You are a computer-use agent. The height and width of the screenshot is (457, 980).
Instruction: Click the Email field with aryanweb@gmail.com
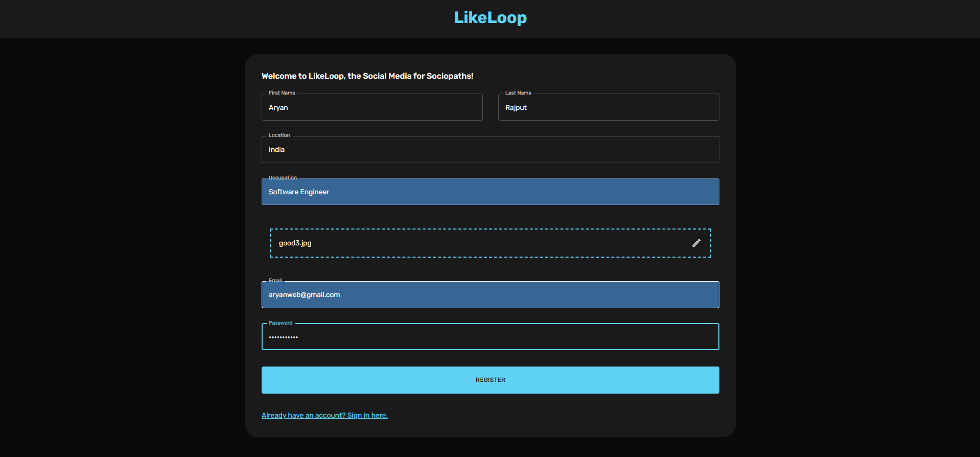(x=491, y=294)
